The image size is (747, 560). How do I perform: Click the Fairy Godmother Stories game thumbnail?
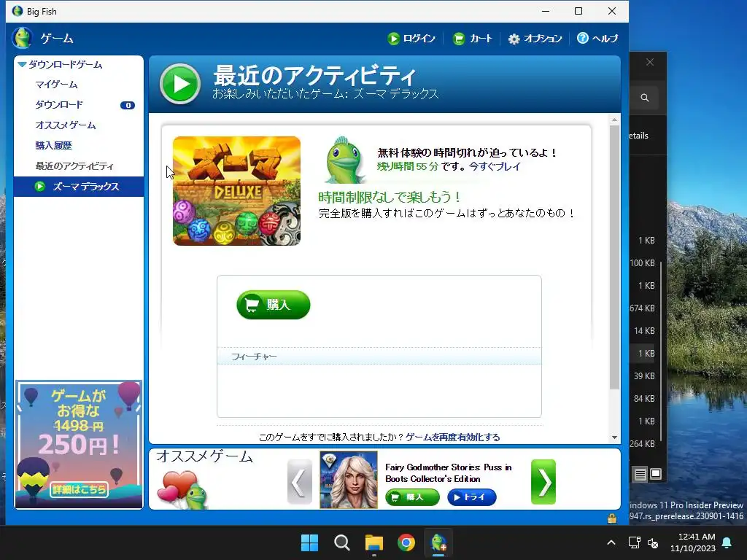coord(349,480)
